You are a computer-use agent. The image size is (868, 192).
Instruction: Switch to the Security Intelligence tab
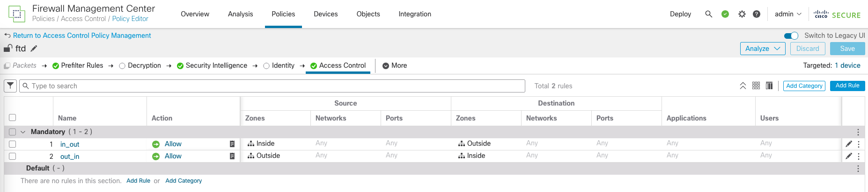(216, 66)
